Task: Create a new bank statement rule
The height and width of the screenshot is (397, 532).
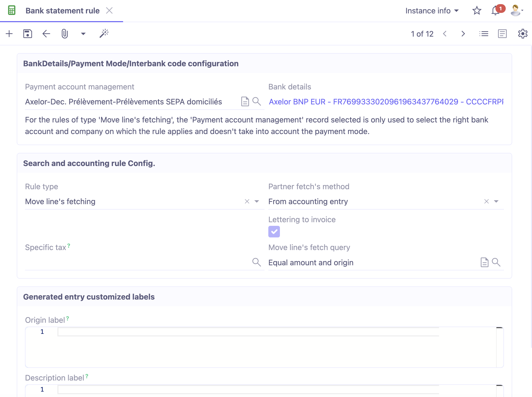Action: click(x=9, y=34)
